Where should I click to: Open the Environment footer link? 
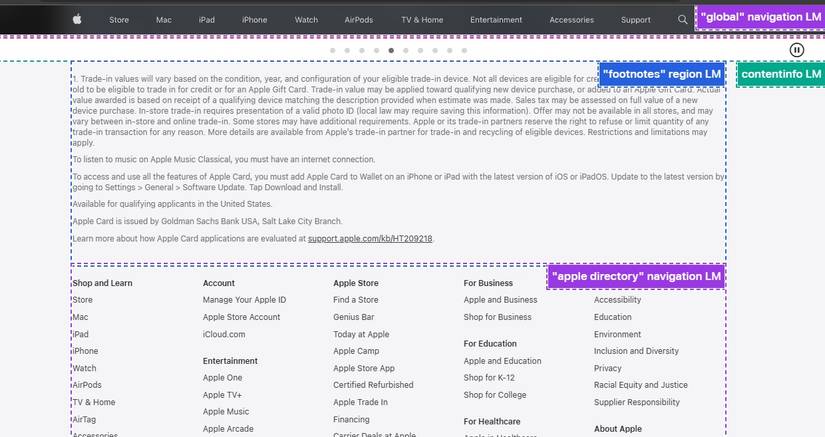click(617, 334)
